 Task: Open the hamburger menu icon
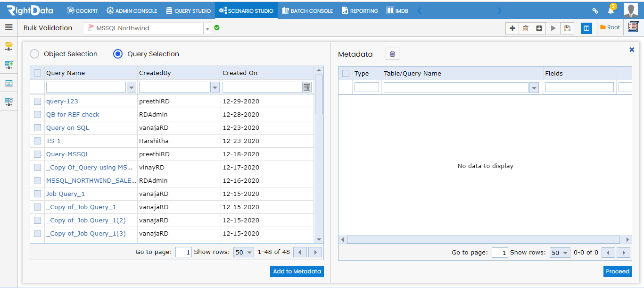click(x=8, y=27)
